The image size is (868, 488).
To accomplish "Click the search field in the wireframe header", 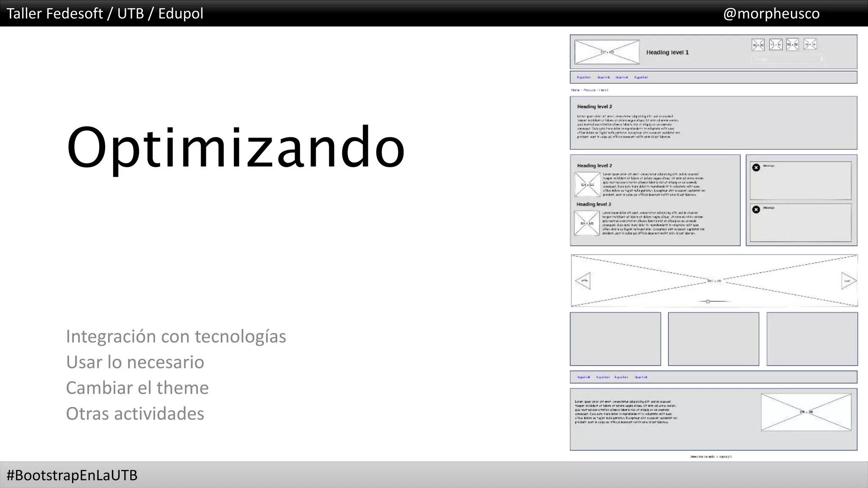I will [x=787, y=59].
